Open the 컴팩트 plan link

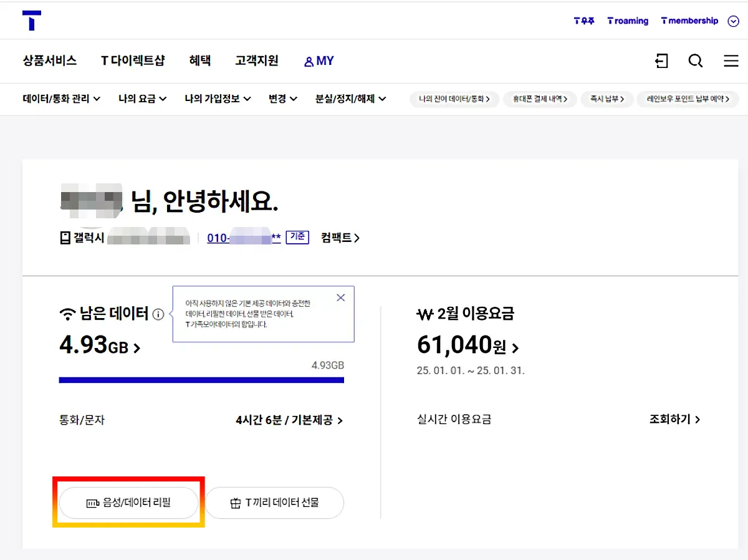340,238
